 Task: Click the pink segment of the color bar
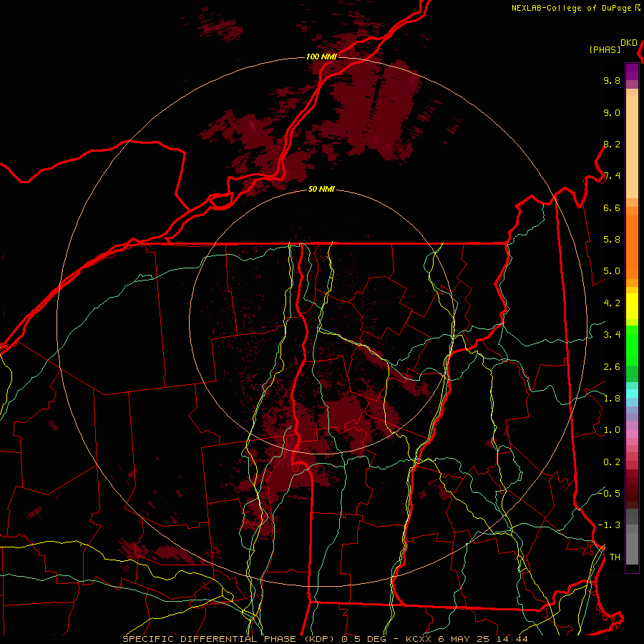coord(632,434)
